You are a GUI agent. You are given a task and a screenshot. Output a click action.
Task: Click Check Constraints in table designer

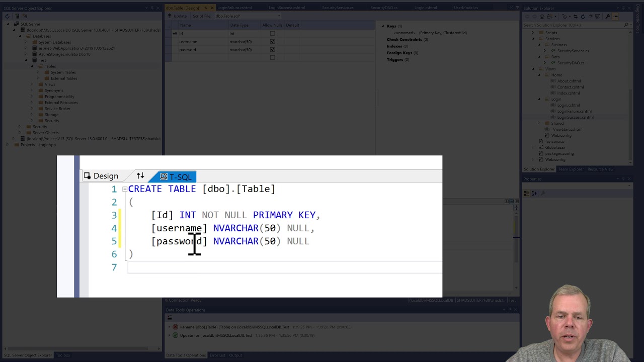point(405,40)
